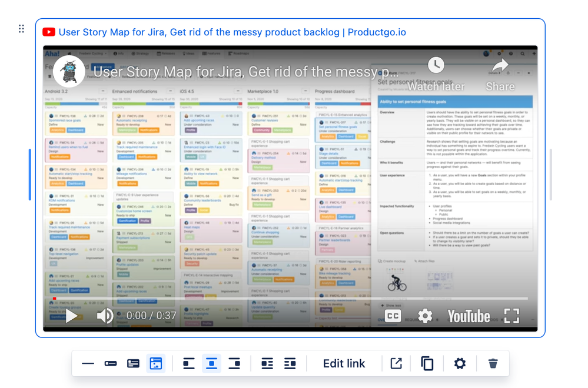Select the embed display option
Screen dimensions: 588x388
tap(155, 364)
